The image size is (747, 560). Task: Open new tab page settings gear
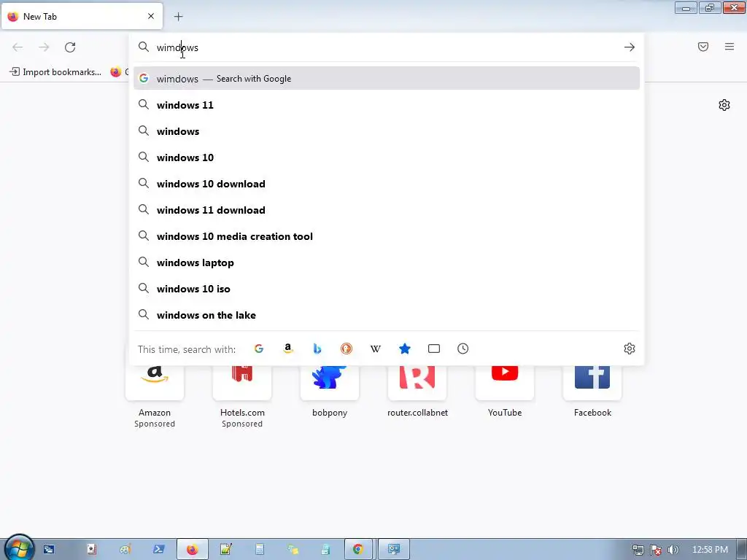click(724, 105)
